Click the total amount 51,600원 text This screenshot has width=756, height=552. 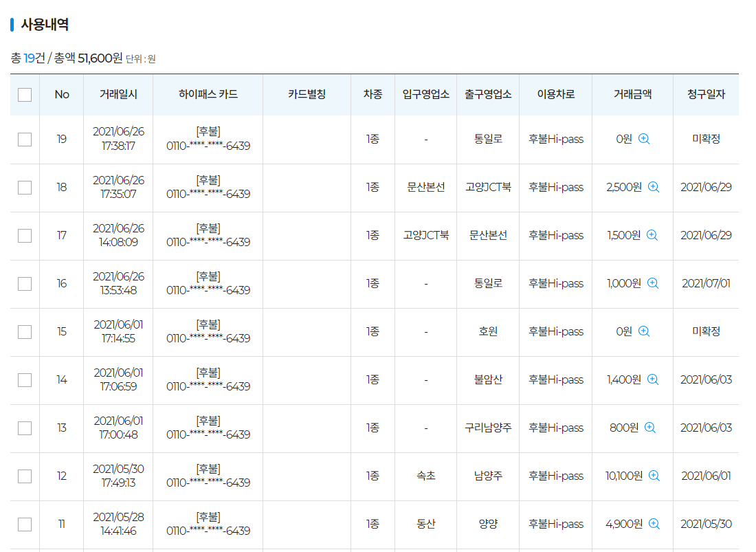100,58
